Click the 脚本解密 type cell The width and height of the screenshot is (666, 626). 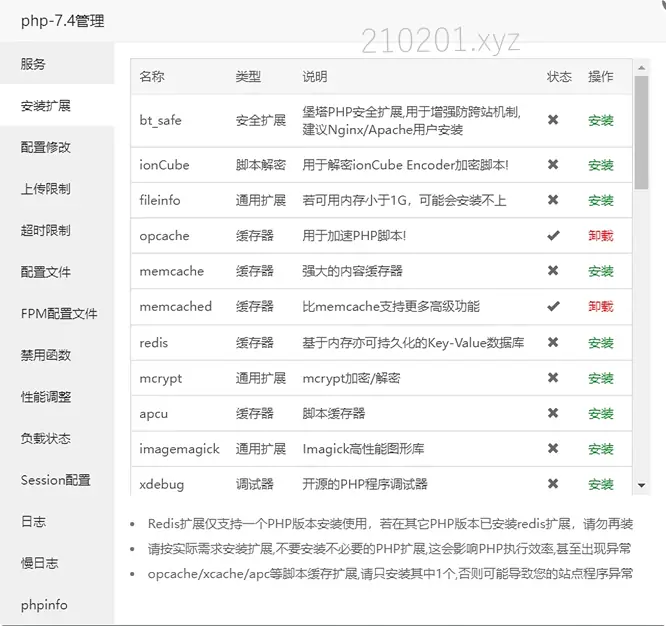coord(261,165)
